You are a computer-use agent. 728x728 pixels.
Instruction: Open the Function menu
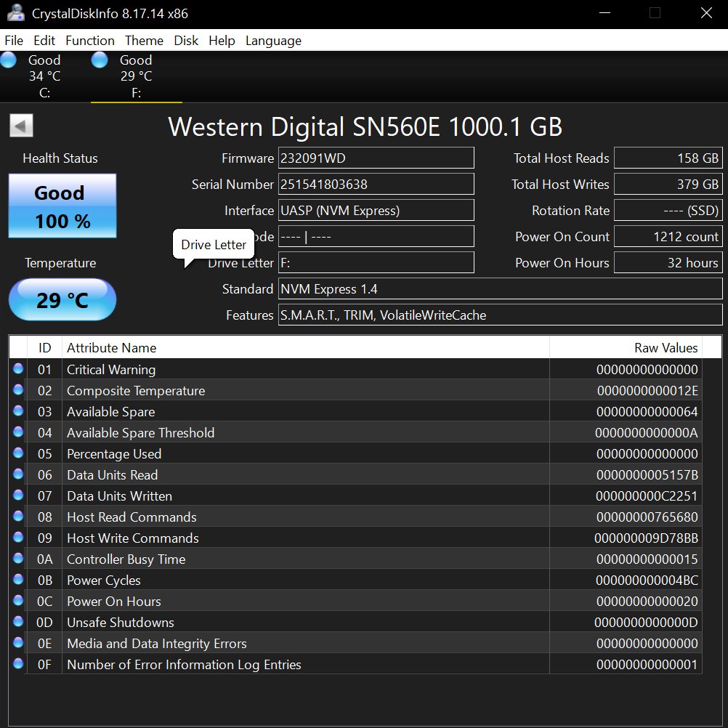[90, 41]
